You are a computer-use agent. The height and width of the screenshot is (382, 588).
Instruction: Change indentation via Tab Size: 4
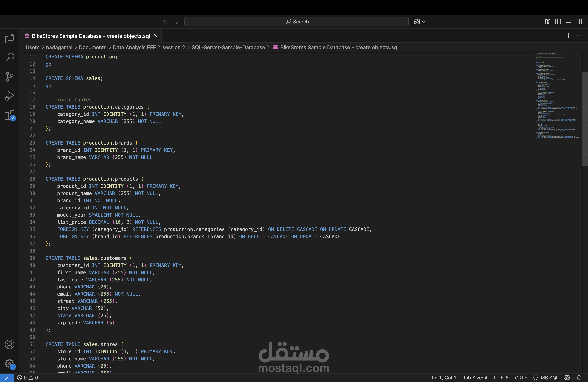tap(475, 378)
